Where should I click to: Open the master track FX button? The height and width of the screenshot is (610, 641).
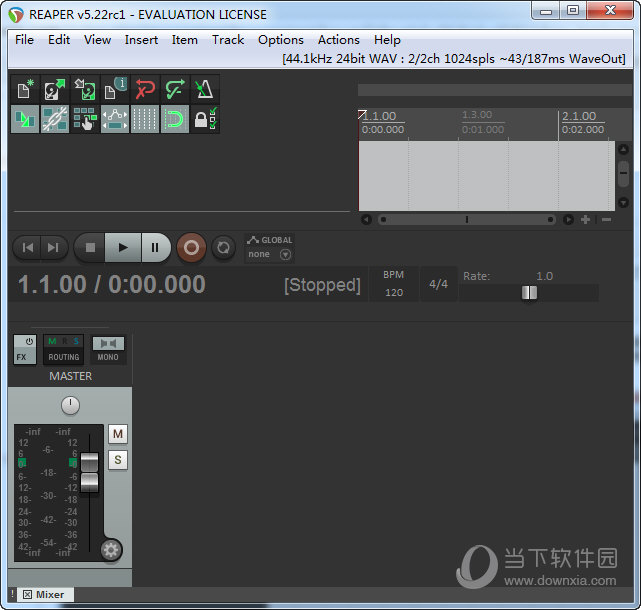point(21,357)
